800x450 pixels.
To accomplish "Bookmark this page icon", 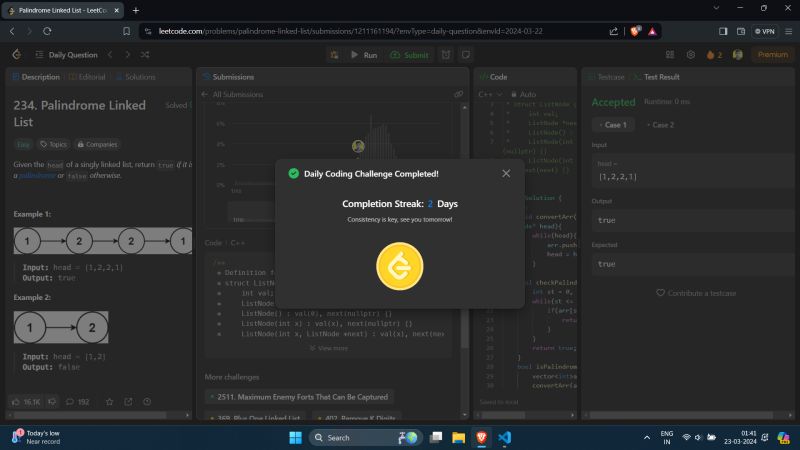I will point(127,31).
